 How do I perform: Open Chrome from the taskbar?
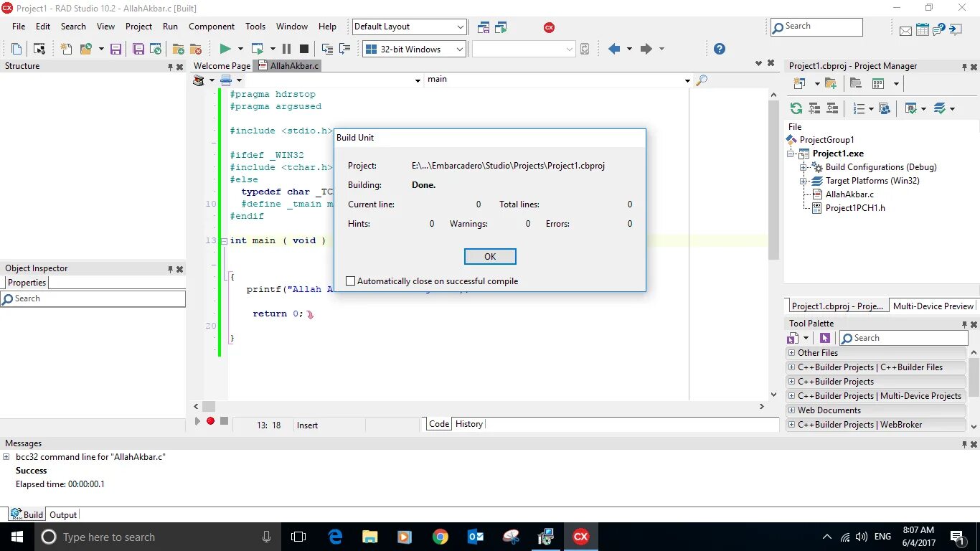(440, 537)
